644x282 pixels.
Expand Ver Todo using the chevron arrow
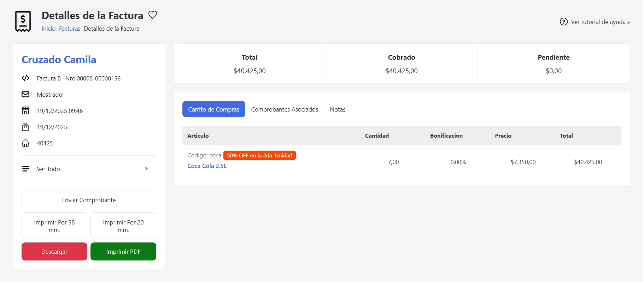click(146, 169)
